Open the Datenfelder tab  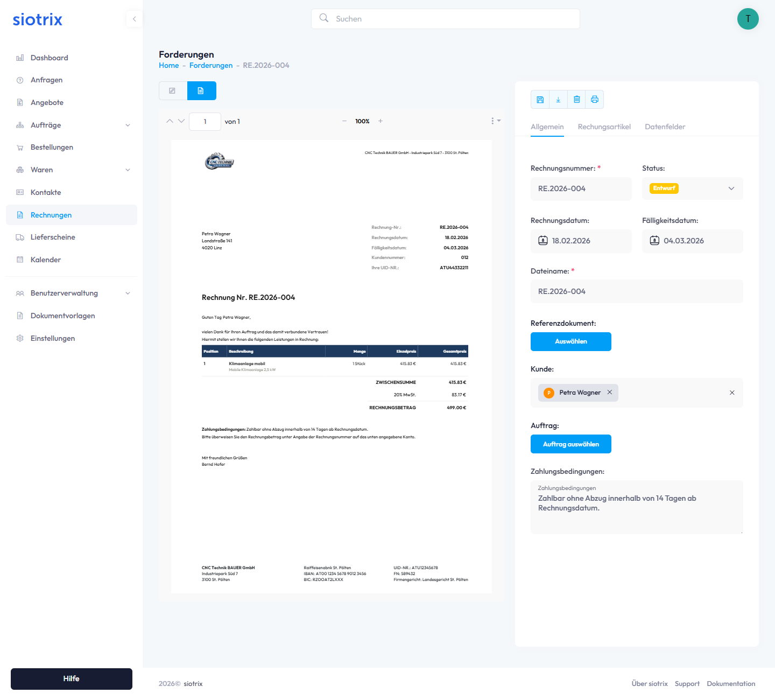tap(665, 127)
